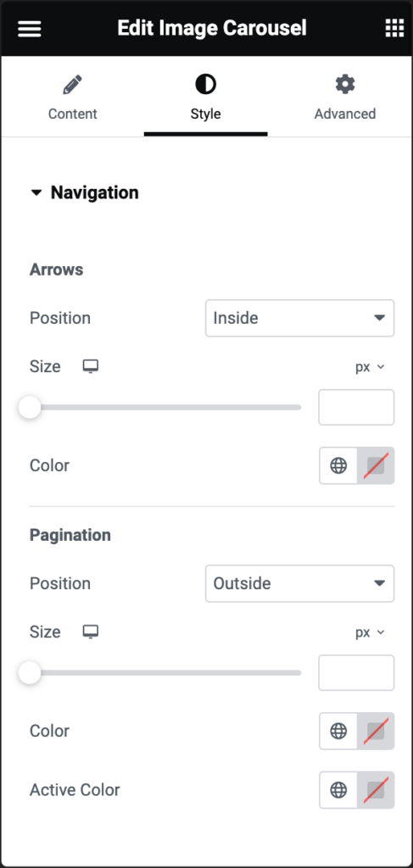Open the Arrows Position dropdown
This screenshot has height=868, width=413.
pyautogui.click(x=299, y=319)
